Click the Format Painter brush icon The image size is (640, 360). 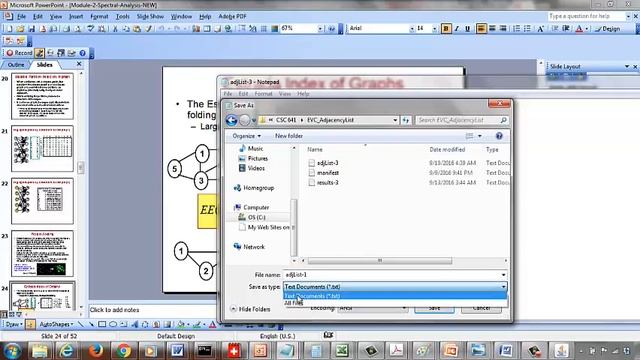(149, 29)
